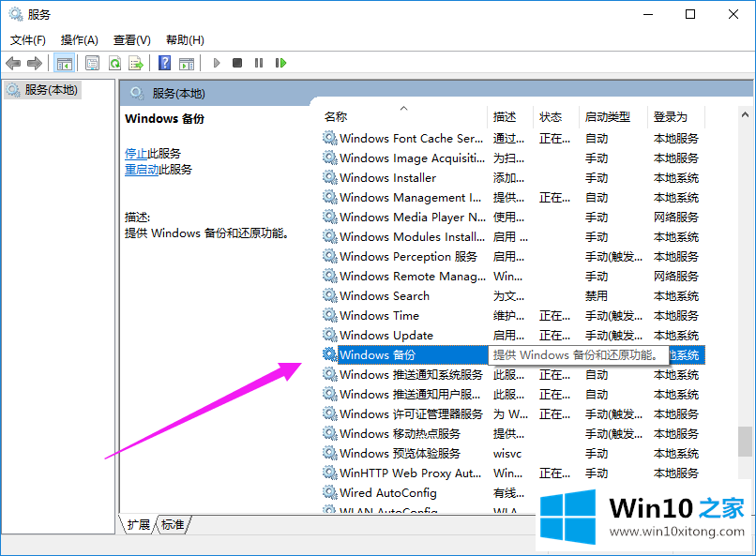756x556 pixels.
Task: Click the gear icon of Windows 备份
Action: click(330, 354)
